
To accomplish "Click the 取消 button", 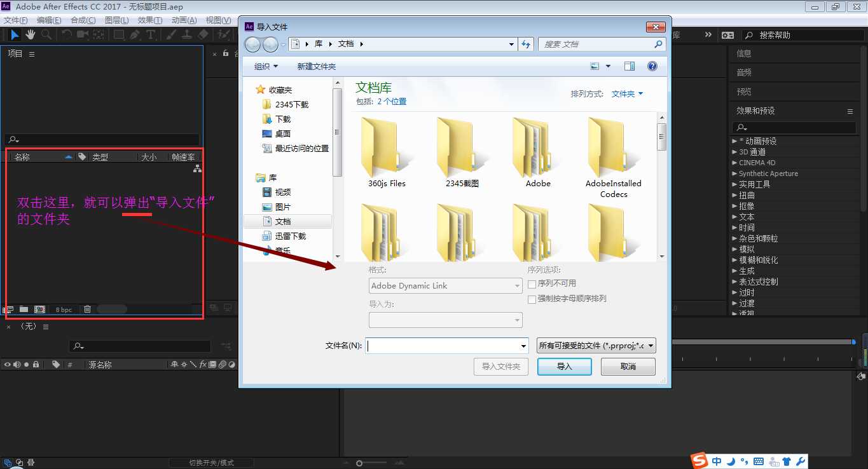I will pyautogui.click(x=628, y=367).
